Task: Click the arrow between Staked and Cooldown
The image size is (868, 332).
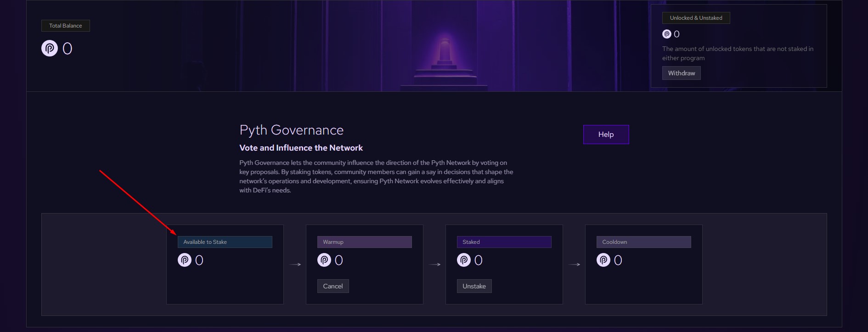Action: pyautogui.click(x=575, y=264)
